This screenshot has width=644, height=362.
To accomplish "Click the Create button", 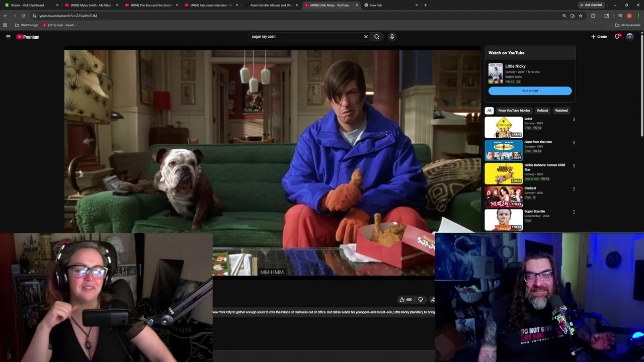I will tap(599, 37).
